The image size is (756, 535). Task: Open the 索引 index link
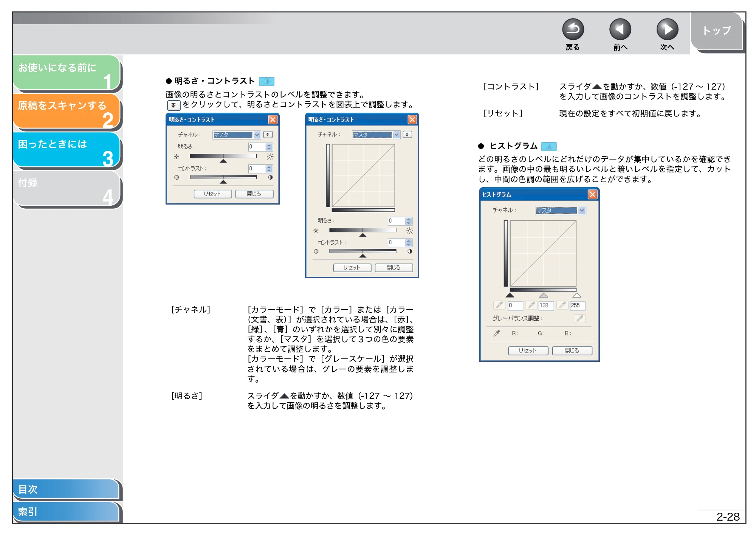point(66,512)
